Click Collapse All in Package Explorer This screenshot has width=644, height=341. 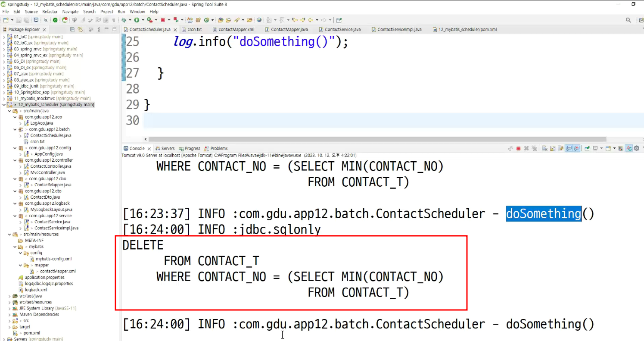click(72, 29)
